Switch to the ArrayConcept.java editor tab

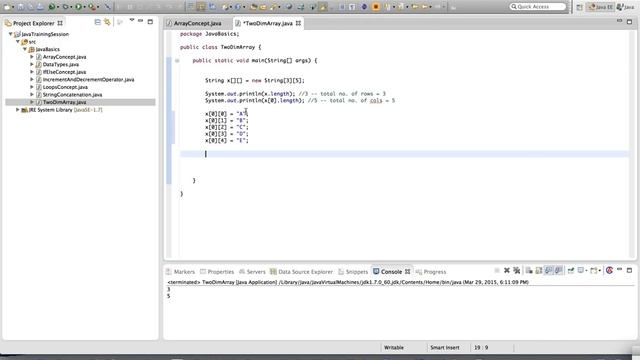tap(198, 23)
